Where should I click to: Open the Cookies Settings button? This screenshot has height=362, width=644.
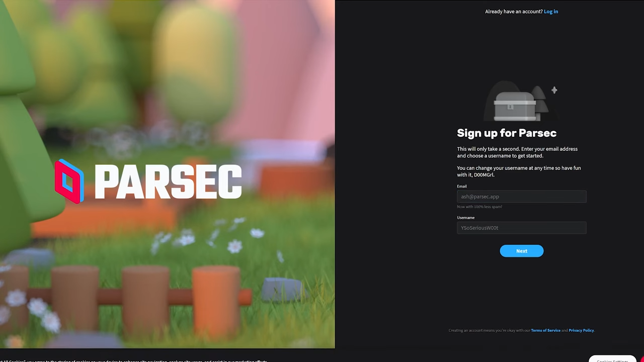click(612, 359)
